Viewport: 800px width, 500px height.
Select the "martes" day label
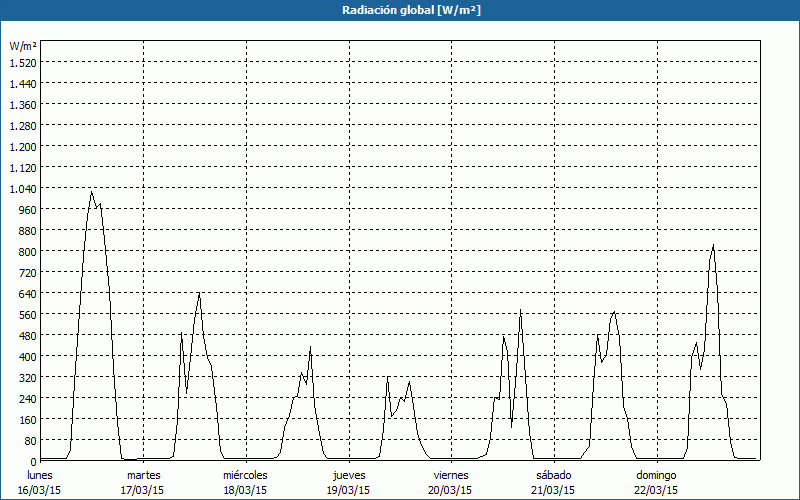click(x=143, y=474)
